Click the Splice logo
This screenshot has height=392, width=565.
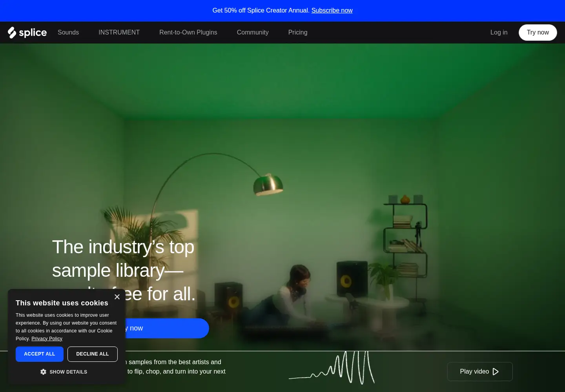[x=27, y=33]
